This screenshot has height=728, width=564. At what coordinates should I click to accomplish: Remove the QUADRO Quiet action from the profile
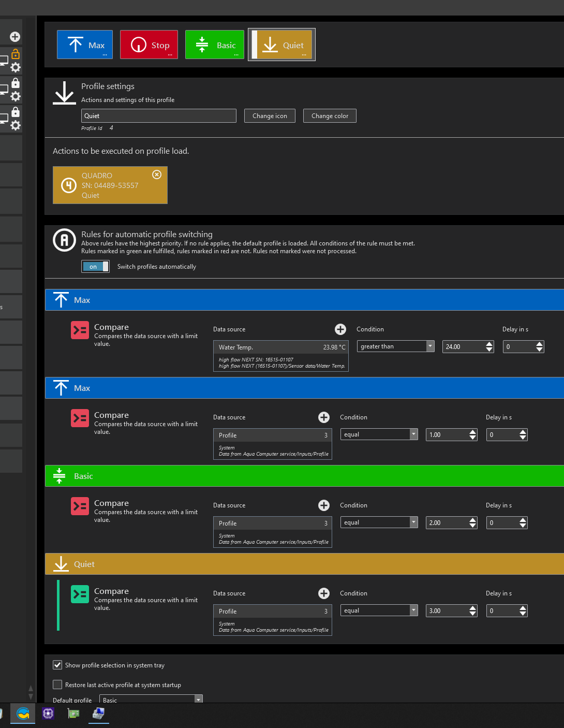(x=157, y=174)
